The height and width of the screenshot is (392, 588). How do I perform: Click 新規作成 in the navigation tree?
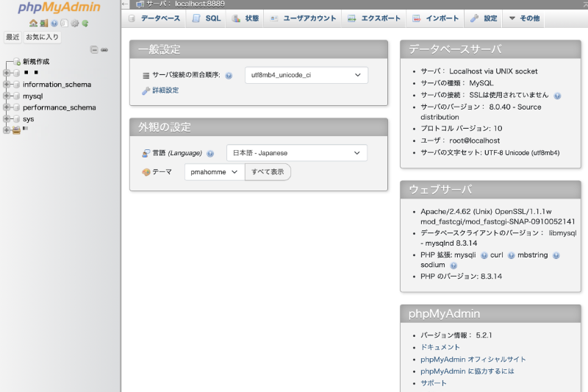pyautogui.click(x=36, y=62)
